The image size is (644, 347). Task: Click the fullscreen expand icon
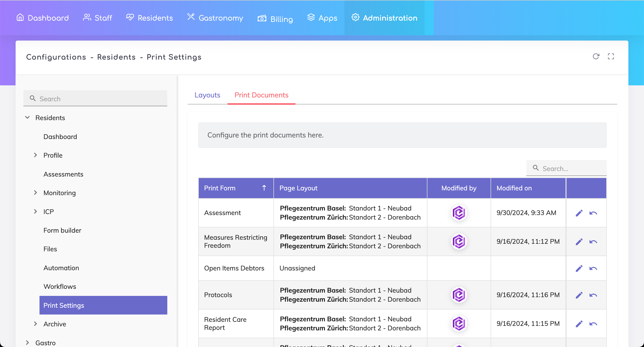click(x=611, y=56)
